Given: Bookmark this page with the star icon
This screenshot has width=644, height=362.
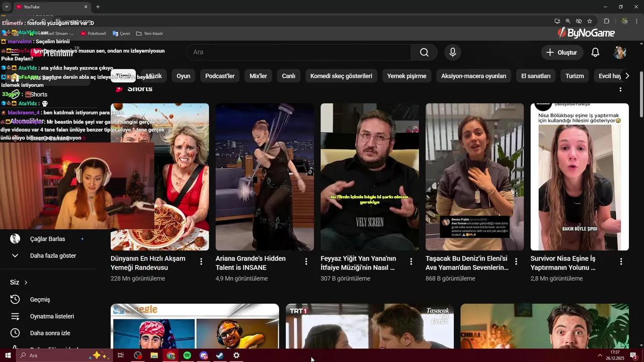Looking at the screenshot, I should (590, 21).
